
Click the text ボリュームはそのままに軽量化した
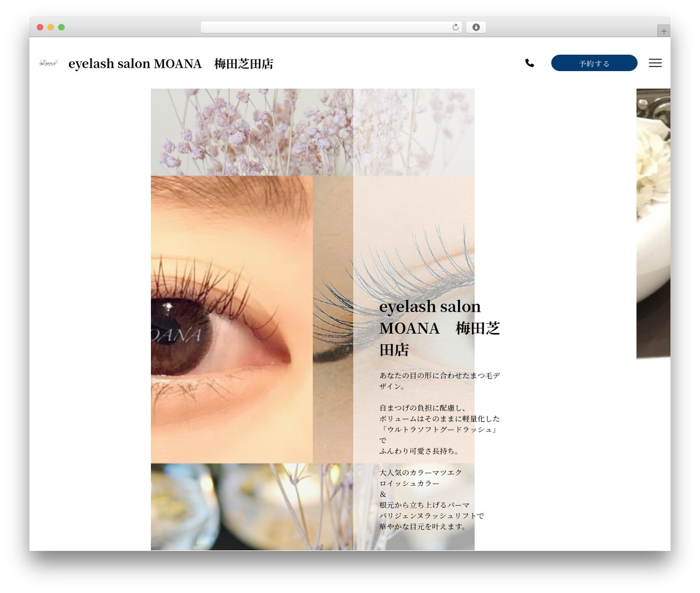click(440, 418)
